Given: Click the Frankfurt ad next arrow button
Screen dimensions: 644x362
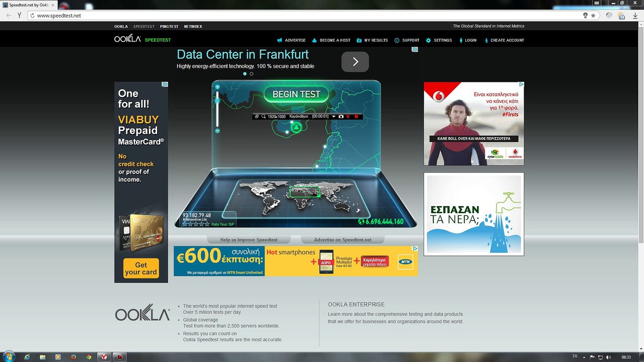Looking at the screenshot, I should 355,62.
